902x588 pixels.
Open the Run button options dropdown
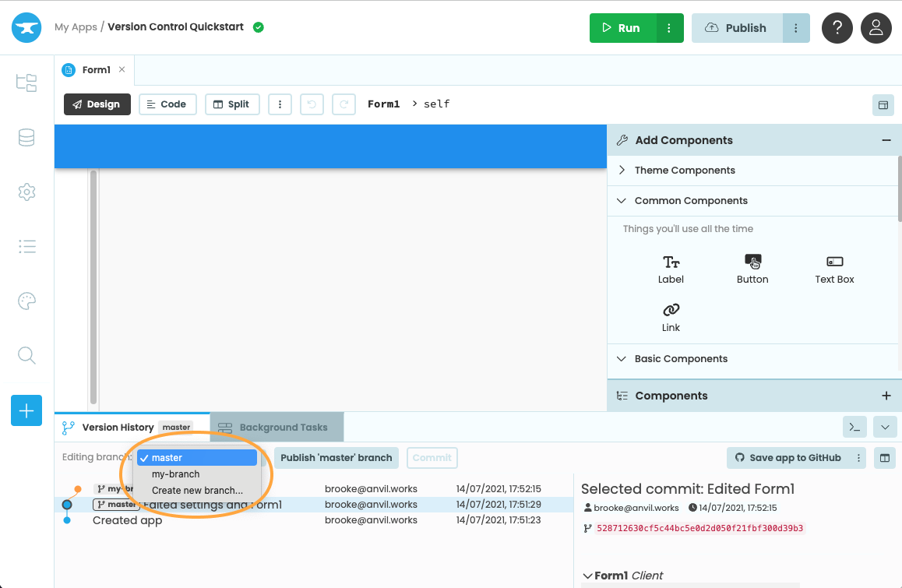669,28
